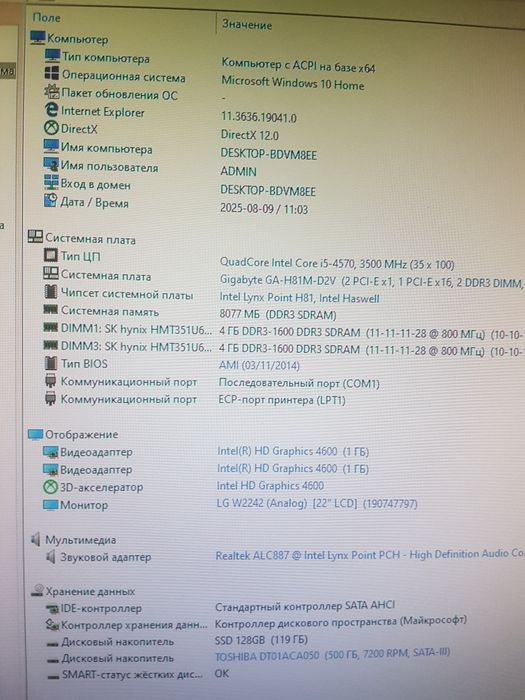Open the Gigabyte GA-H81M-D2V link
Viewport: 525px width, 700px height.
371,282
